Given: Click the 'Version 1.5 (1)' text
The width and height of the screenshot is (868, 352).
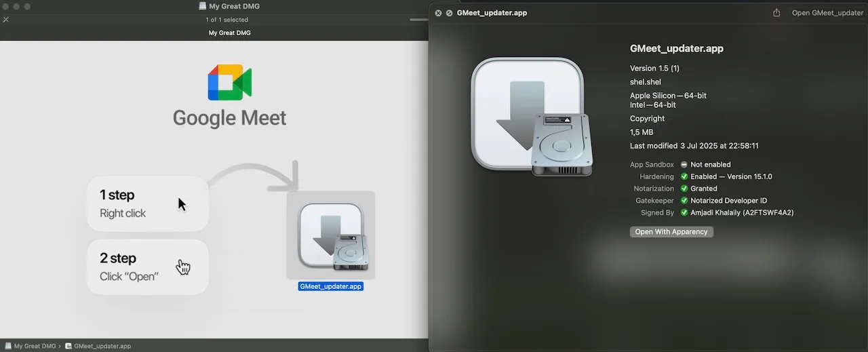Looking at the screenshot, I should point(654,69).
